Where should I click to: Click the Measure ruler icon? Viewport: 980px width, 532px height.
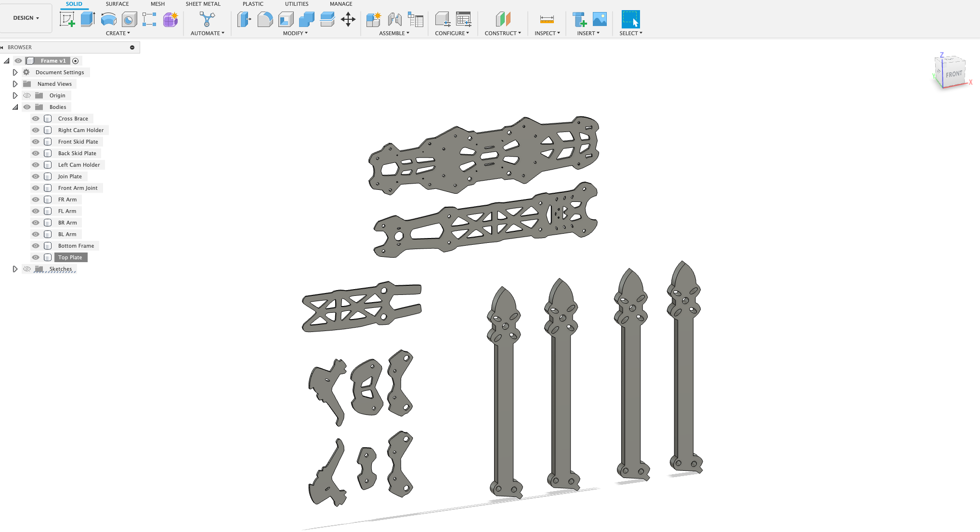[547, 19]
